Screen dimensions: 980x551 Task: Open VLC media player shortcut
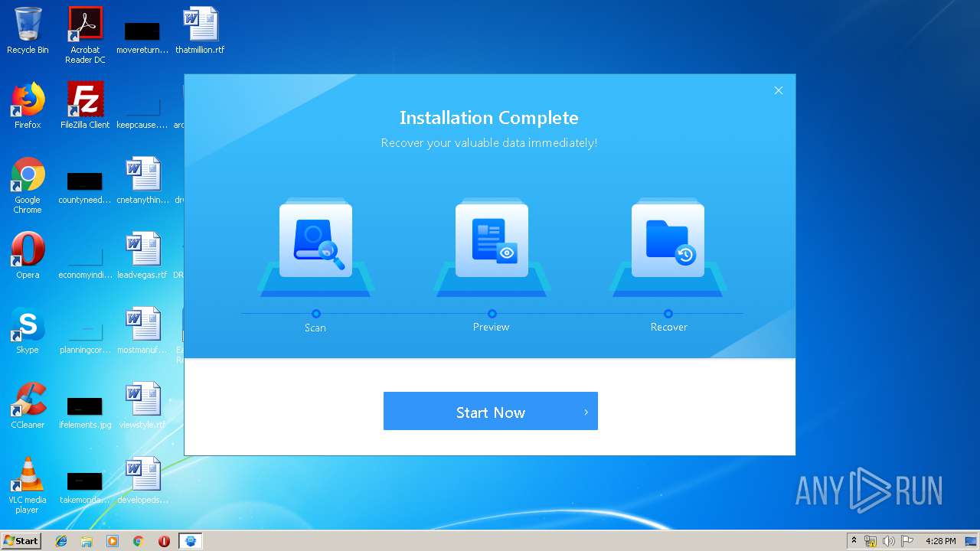pyautogui.click(x=28, y=485)
